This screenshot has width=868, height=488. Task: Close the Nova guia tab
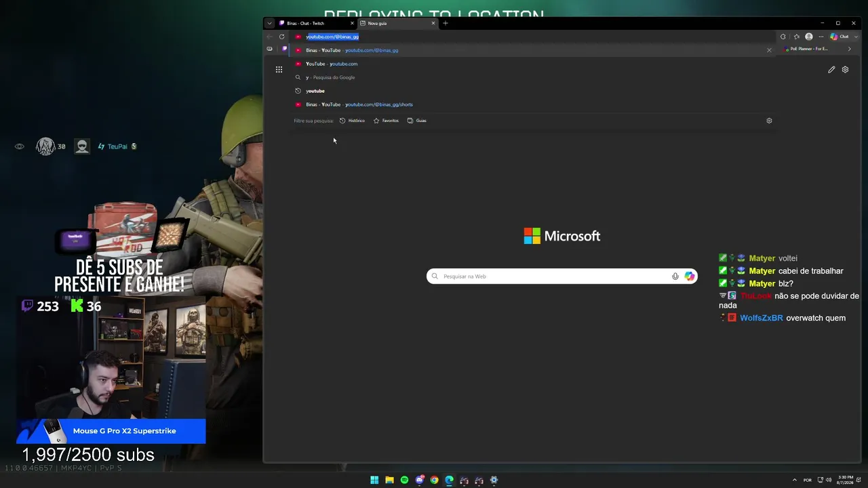click(433, 23)
